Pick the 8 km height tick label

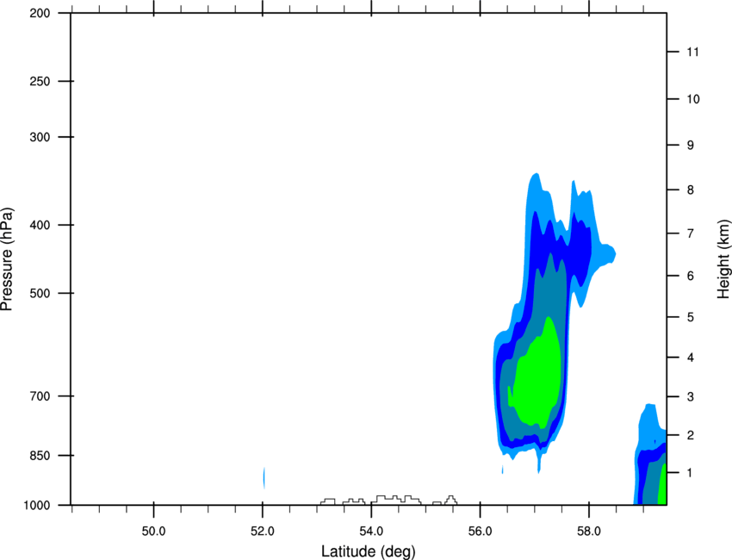click(691, 190)
